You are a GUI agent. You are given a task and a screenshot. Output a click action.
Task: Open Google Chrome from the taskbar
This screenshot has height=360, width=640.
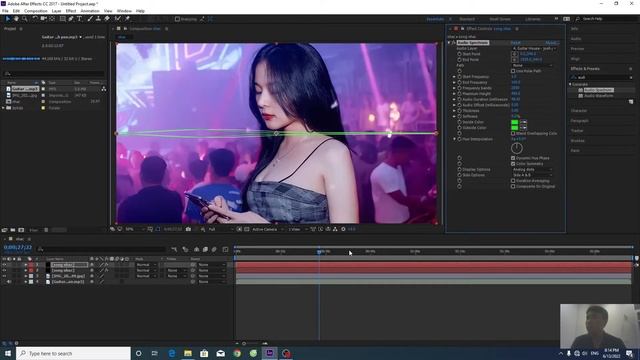(237, 353)
